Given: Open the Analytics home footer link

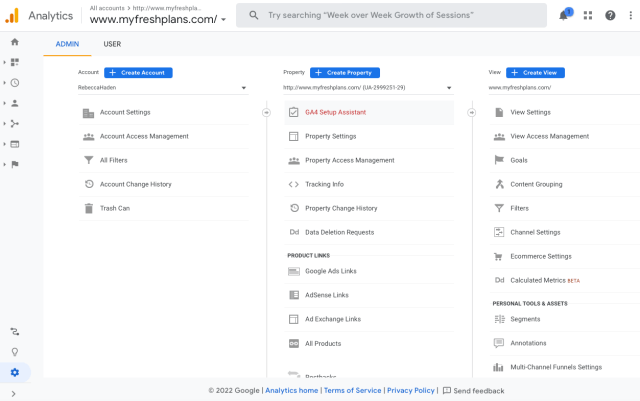Looking at the screenshot, I should [291, 390].
